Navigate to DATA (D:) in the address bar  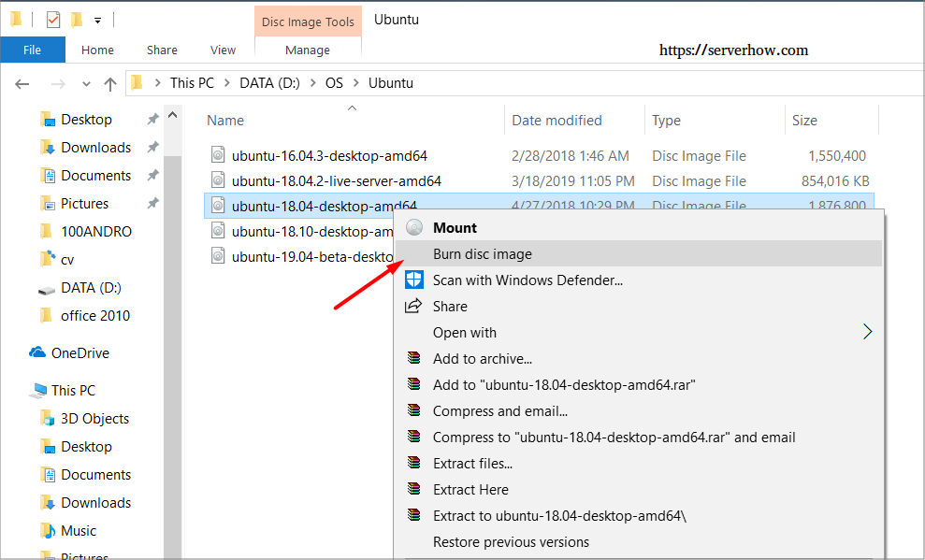[269, 83]
